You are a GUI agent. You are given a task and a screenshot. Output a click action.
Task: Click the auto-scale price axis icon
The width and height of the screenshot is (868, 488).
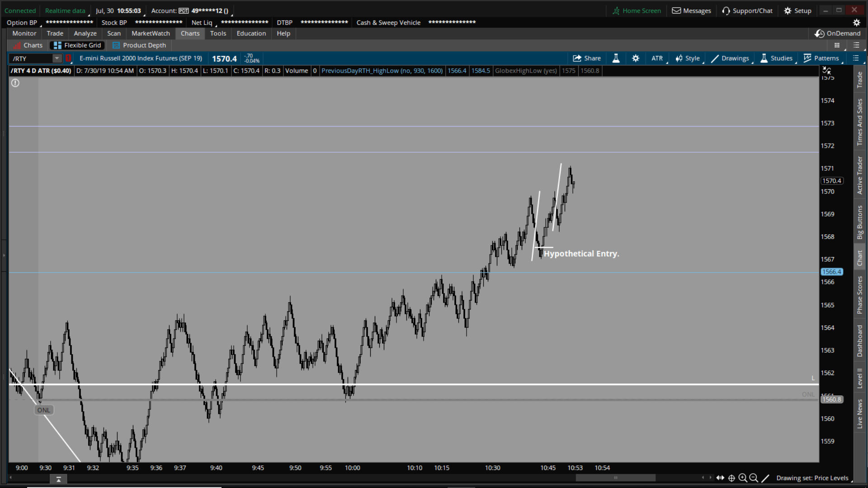[827, 70]
